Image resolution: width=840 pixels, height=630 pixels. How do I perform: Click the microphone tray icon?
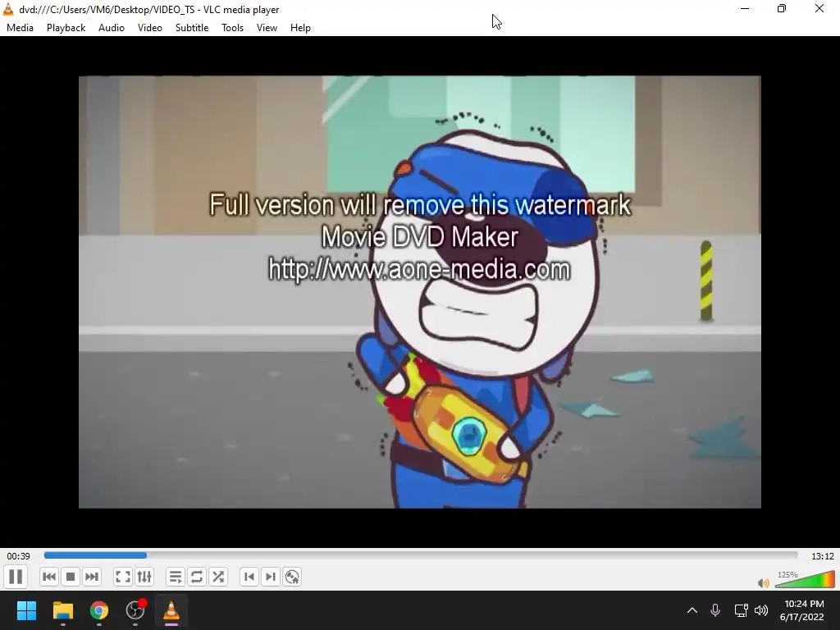click(x=715, y=610)
